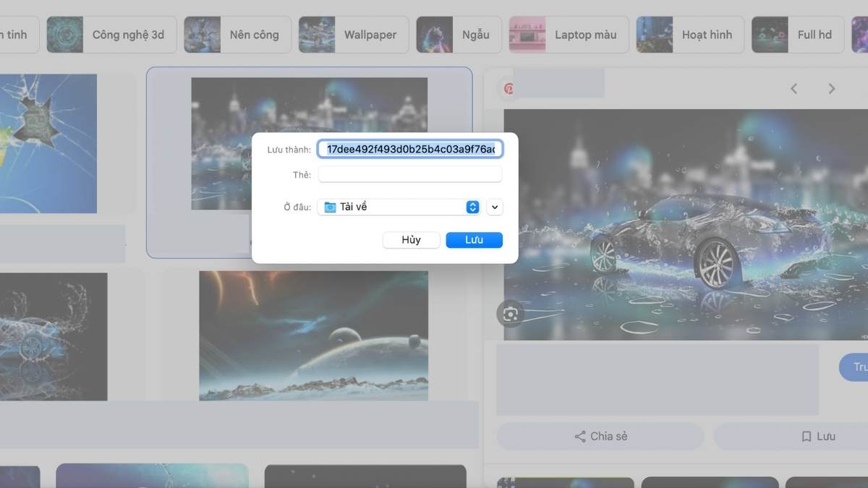
Task: Click the Tải về folder icon
Action: click(x=331, y=207)
